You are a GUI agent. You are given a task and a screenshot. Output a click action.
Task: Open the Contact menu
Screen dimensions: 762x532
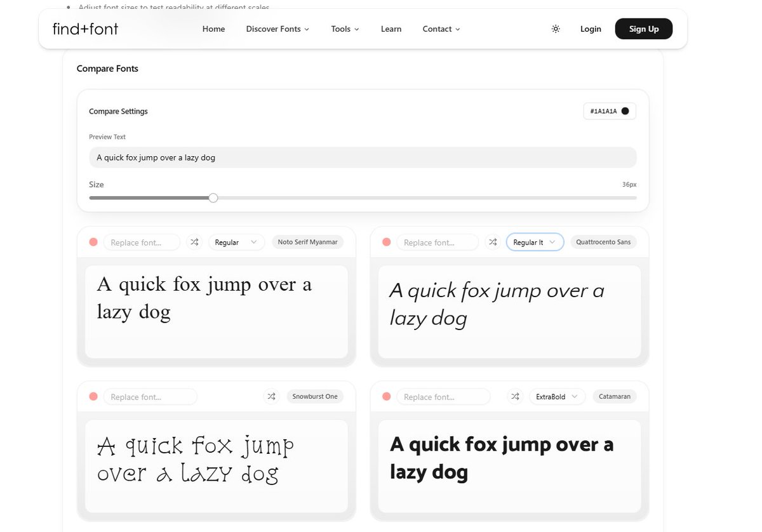pos(441,29)
